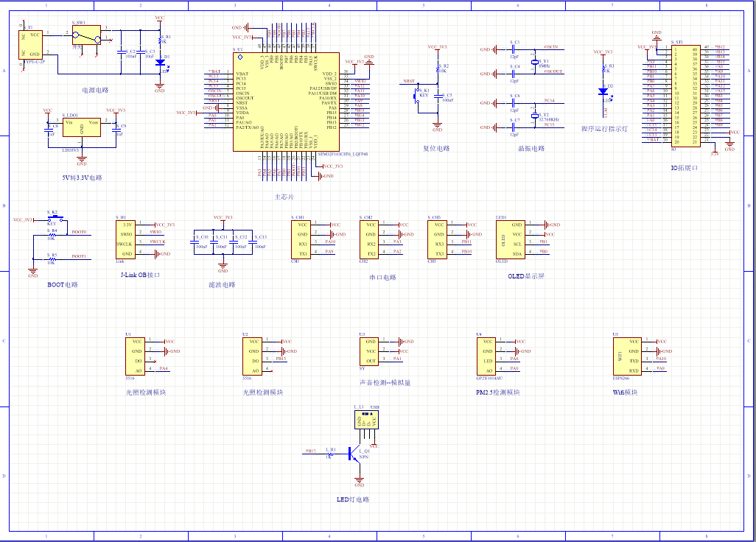Image resolution: width=756 pixels, height=542 pixels.
Task: Select the S_C7 12pF capacitor
Action: tap(514, 127)
